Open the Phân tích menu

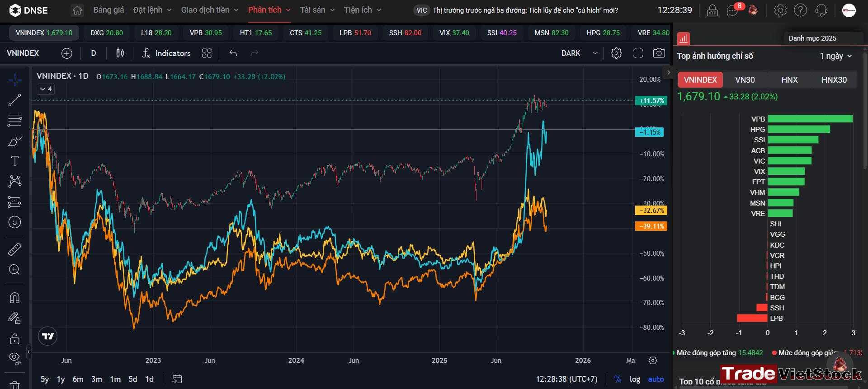coord(269,10)
